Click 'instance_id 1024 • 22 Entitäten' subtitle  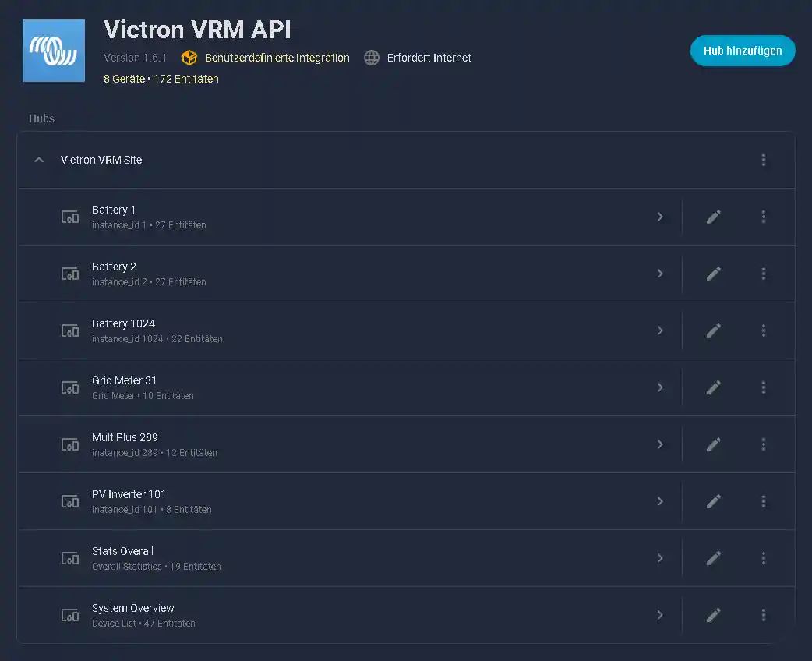(x=157, y=339)
